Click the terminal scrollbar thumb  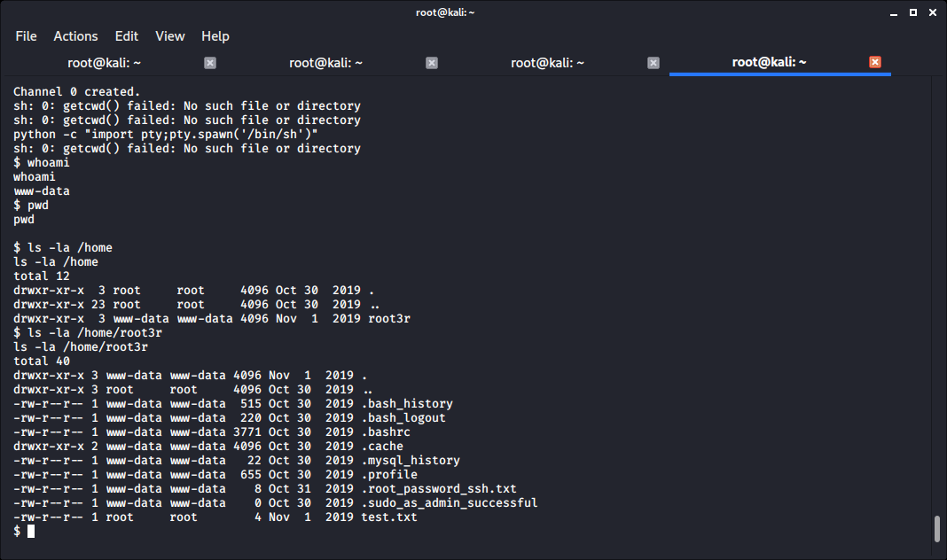pos(937,529)
